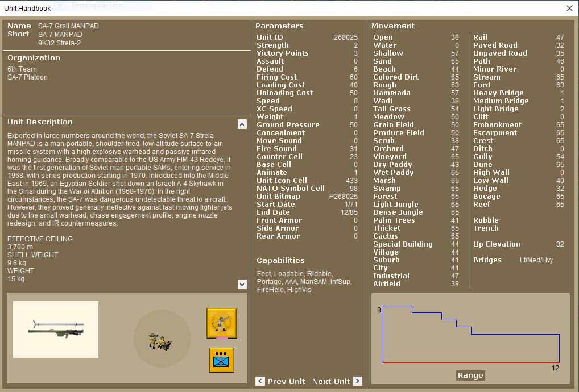The height and width of the screenshot is (392, 579).
Task: Click the Unit Icon Cell parameter
Action: (x=307, y=180)
